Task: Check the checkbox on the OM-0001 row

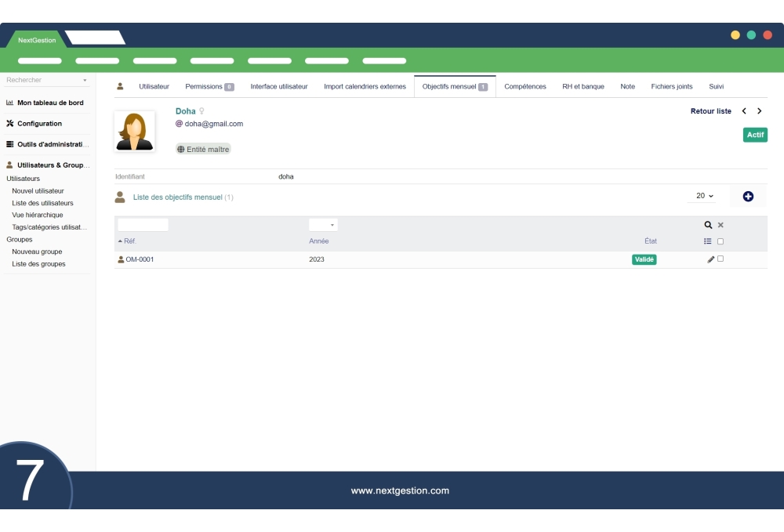Action: click(x=719, y=259)
